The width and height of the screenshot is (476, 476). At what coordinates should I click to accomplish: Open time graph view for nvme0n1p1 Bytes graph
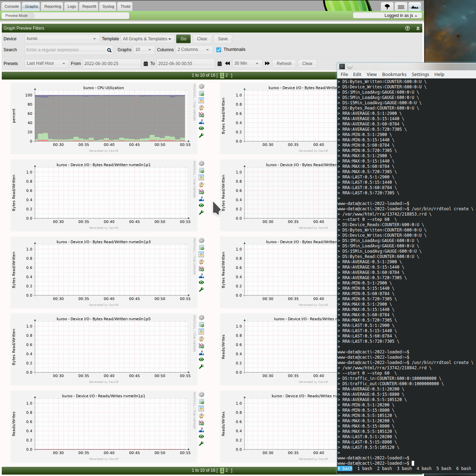click(x=201, y=177)
